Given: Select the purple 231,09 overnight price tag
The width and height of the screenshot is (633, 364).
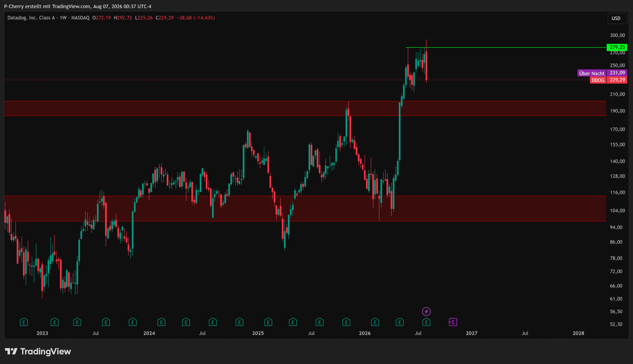Looking at the screenshot, I should (617, 73).
